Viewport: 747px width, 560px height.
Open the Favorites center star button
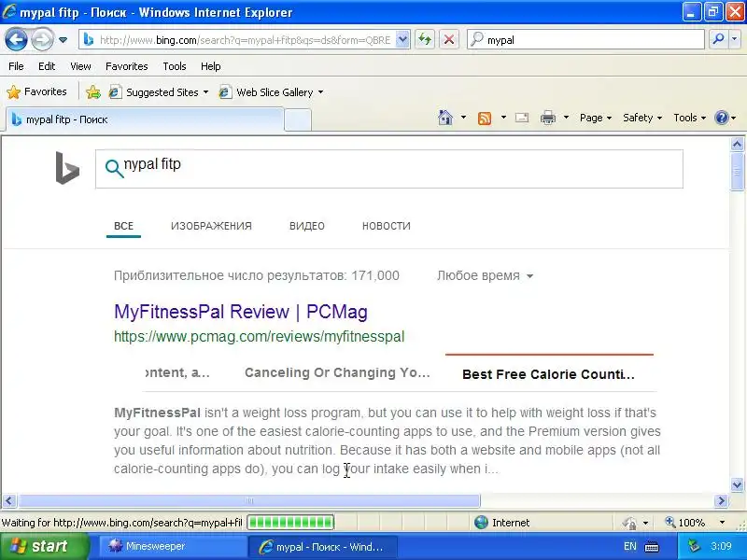(x=36, y=91)
